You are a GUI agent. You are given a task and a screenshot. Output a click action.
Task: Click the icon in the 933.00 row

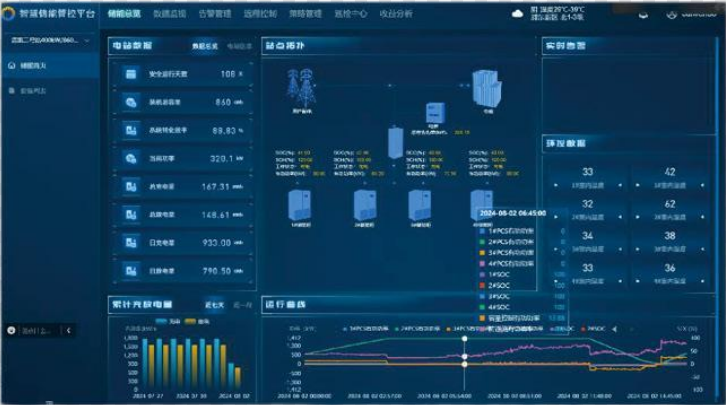point(131,243)
